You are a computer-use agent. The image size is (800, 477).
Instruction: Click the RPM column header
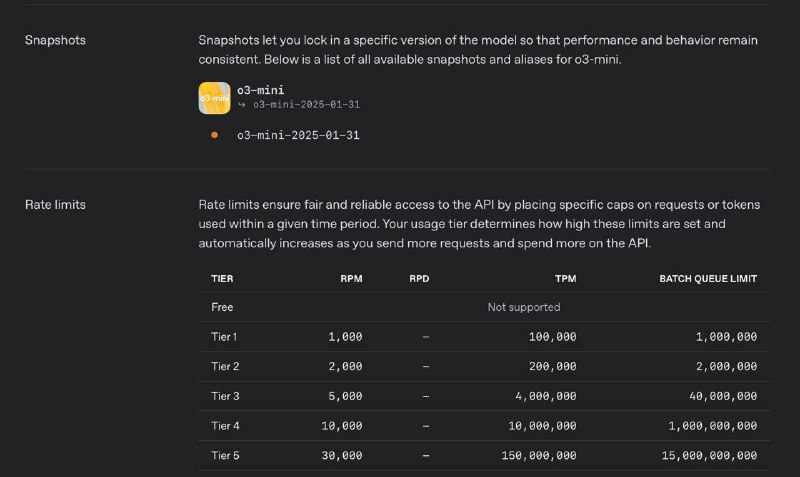coord(351,278)
